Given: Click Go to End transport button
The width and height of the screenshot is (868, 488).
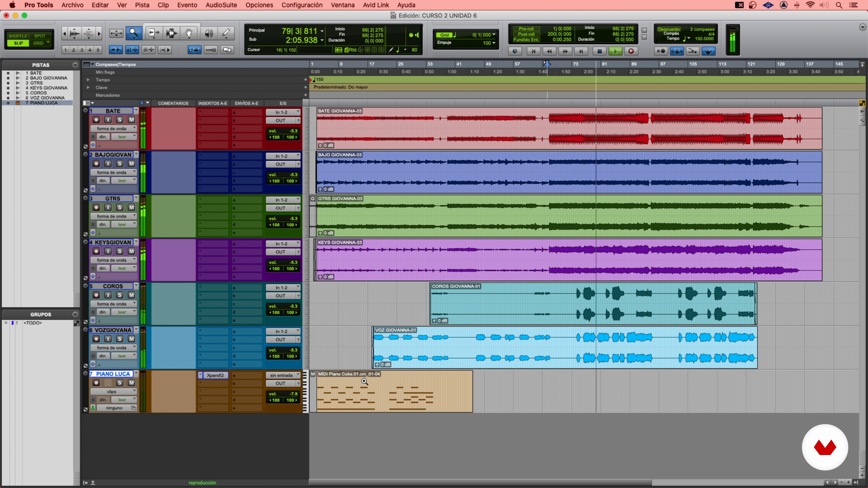Looking at the screenshot, I should click(x=581, y=51).
